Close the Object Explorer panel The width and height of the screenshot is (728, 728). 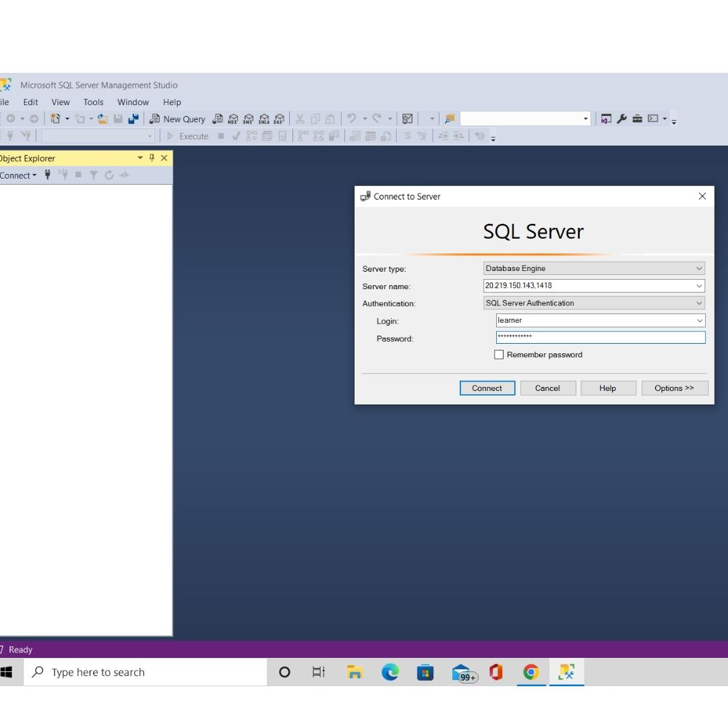click(164, 158)
